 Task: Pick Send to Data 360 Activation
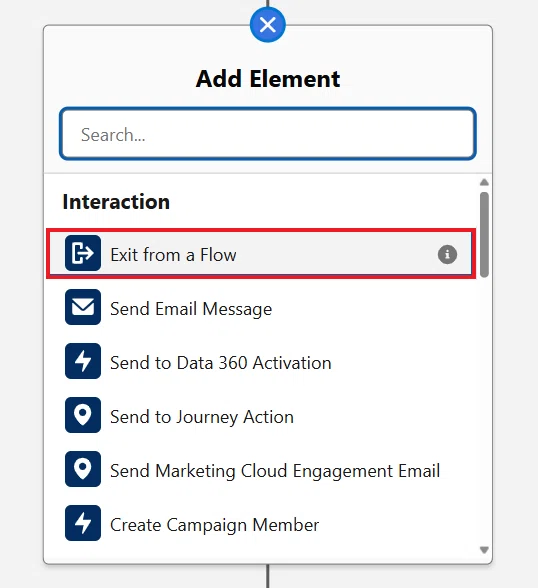coord(220,363)
